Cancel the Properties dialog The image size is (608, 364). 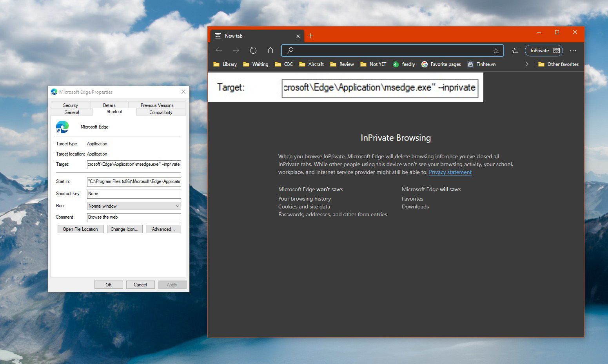[x=140, y=285]
